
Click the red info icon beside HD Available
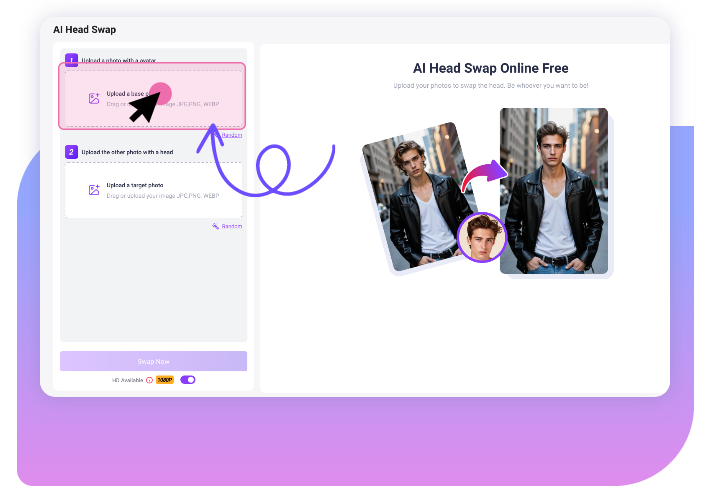click(x=149, y=380)
